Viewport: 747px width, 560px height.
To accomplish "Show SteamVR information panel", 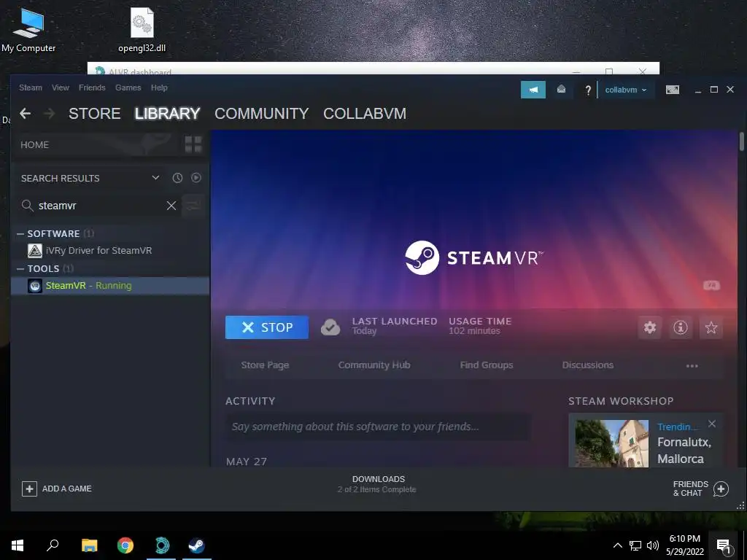I will click(681, 327).
